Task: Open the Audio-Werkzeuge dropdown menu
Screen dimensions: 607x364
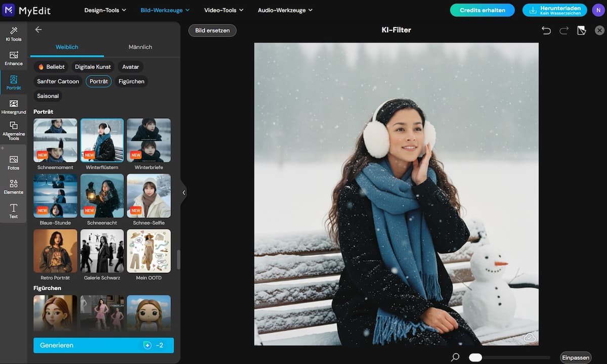Action: point(282,10)
